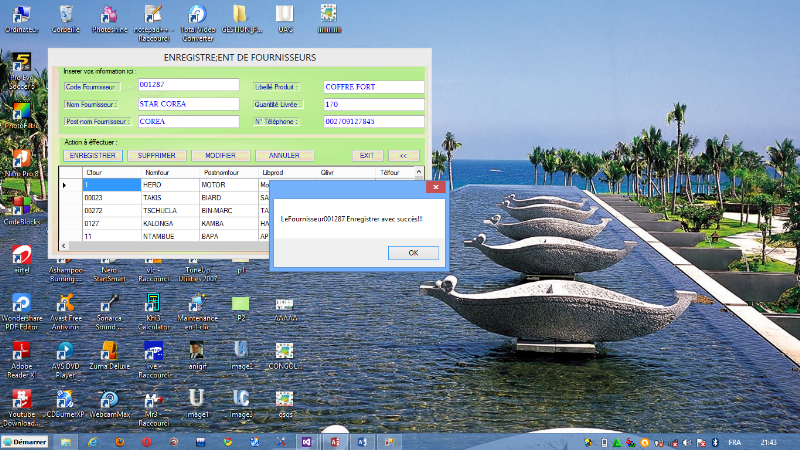Open the CodeBlocks desktop icon
This screenshot has height=450, width=800.
click(x=20, y=208)
